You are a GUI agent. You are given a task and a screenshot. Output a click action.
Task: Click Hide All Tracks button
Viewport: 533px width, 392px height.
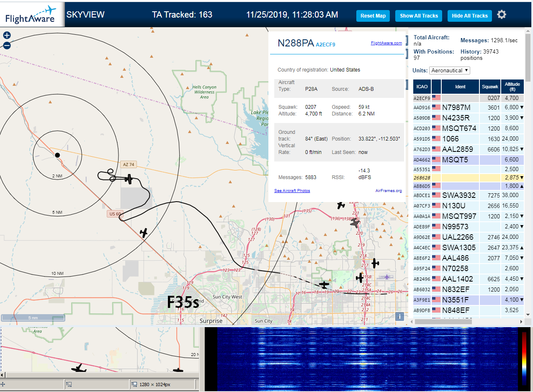tap(470, 16)
